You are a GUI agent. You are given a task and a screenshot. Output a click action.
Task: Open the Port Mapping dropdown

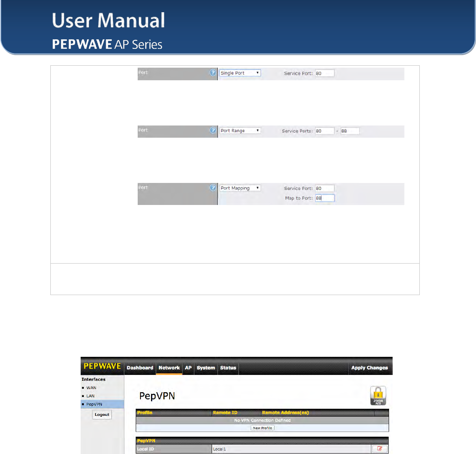click(x=240, y=188)
